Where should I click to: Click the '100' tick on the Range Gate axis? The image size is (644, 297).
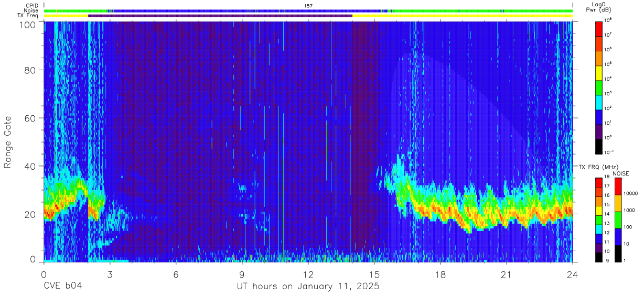(x=28, y=24)
